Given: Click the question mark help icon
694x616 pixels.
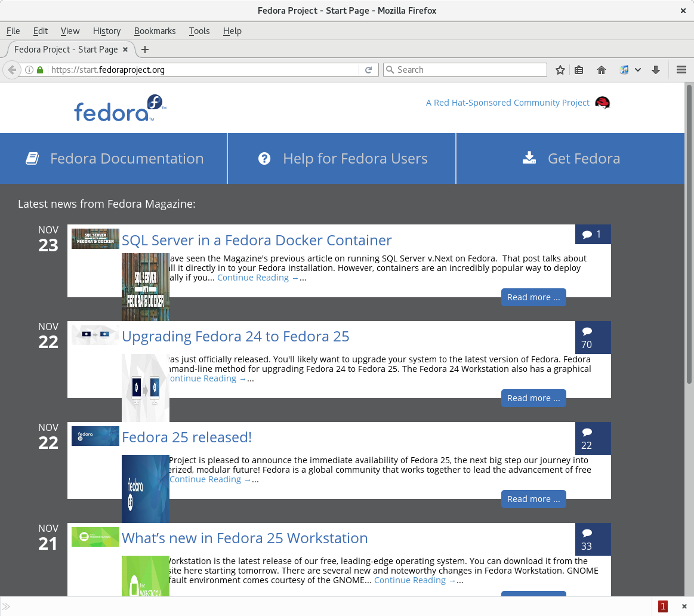Looking at the screenshot, I should pos(264,159).
